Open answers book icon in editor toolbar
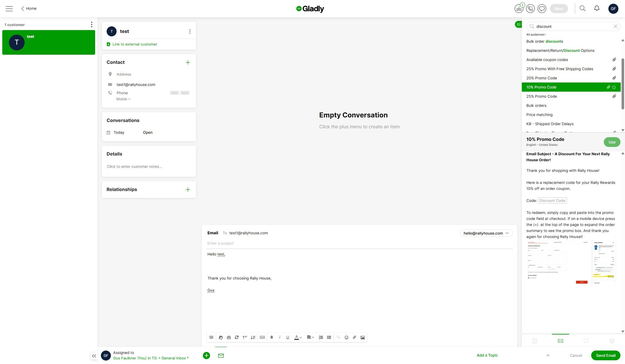Image resolution: width=625 pixels, height=364 pixels. (x=211, y=337)
